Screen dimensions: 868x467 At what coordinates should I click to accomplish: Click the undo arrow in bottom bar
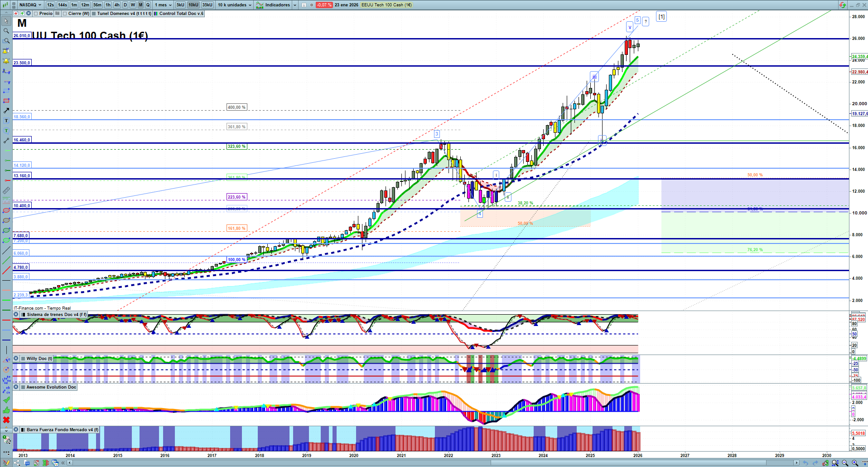805,463
